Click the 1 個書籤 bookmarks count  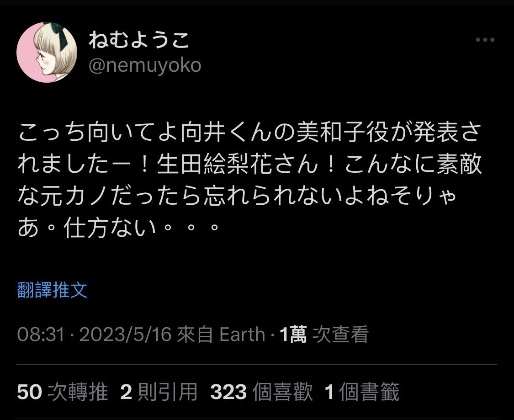(362, 392)
